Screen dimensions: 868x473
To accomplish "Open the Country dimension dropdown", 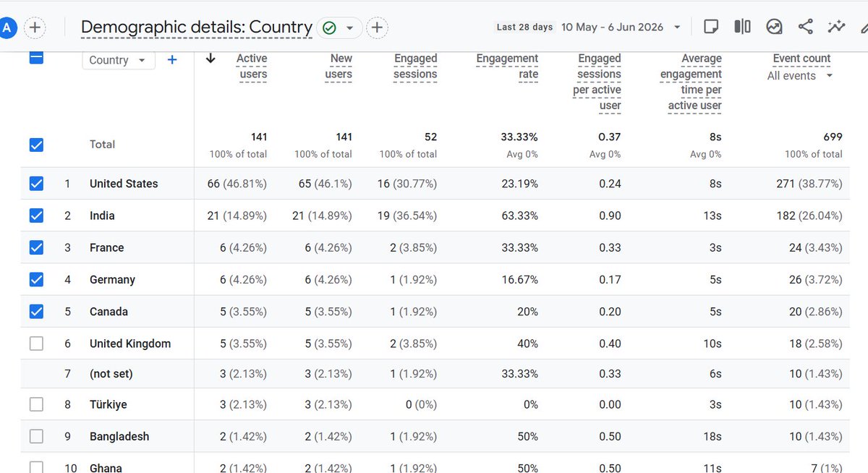I will coord(119,60).
